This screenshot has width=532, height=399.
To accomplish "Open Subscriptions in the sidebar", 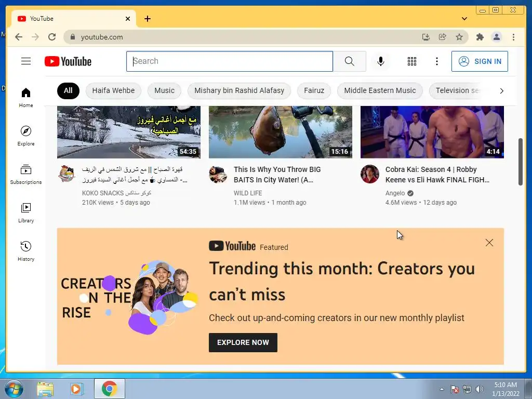I will click(26, 175).
